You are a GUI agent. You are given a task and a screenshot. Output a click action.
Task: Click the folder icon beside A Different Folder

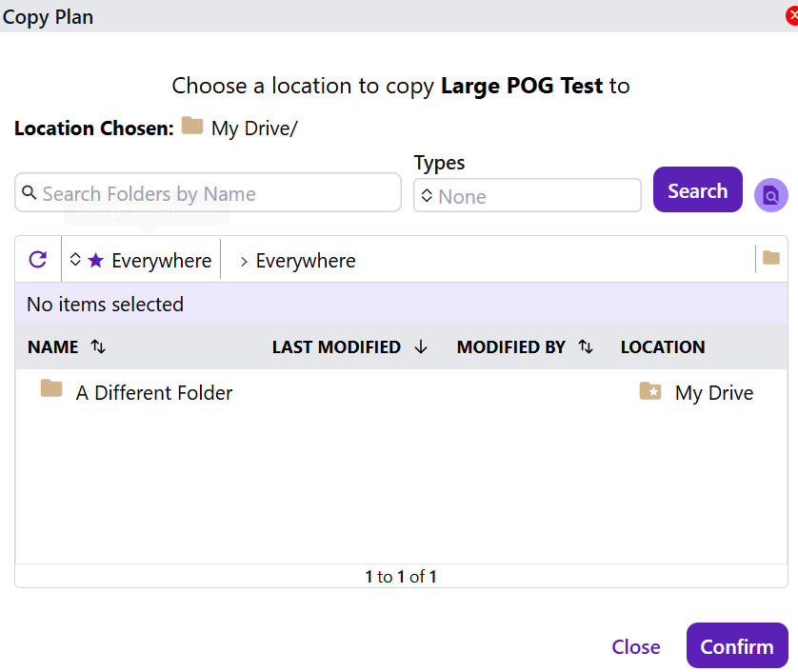[x=51, y=388]
